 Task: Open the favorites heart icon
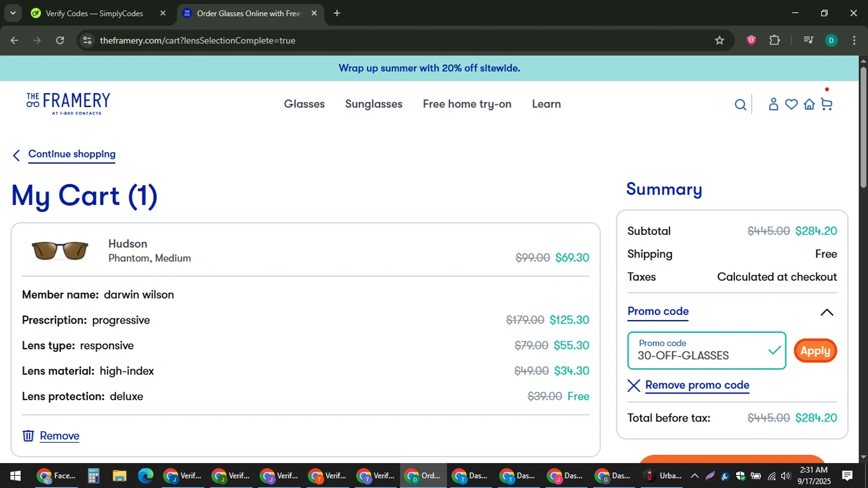pyautogui.click(x=791, y=104)
